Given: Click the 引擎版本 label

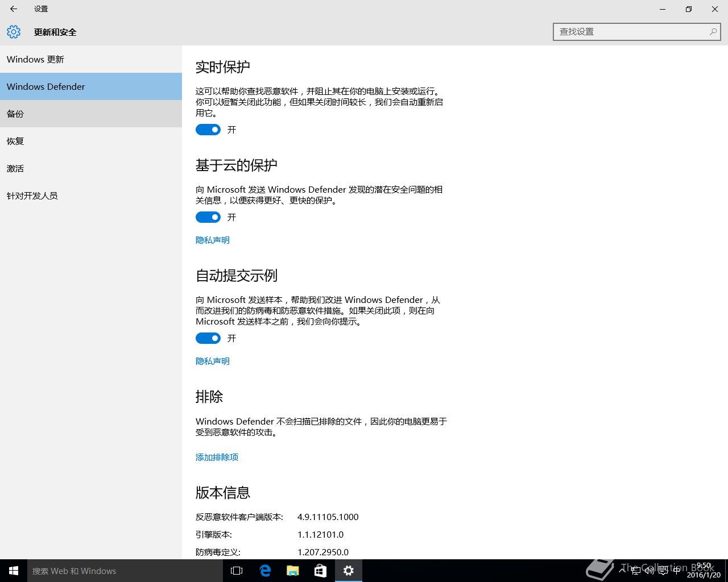Looking at the screenshot, I should (214, 534).
